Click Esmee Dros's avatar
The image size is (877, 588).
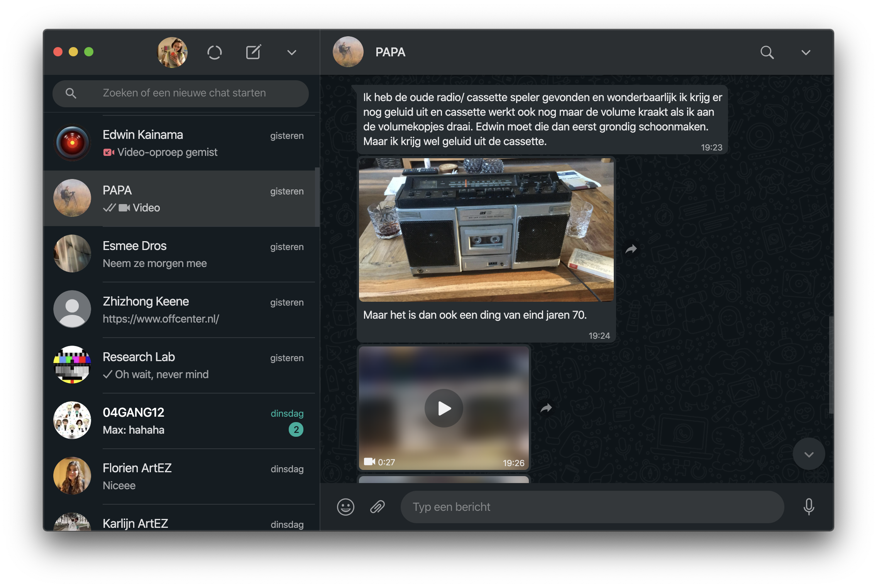(72, 253)
